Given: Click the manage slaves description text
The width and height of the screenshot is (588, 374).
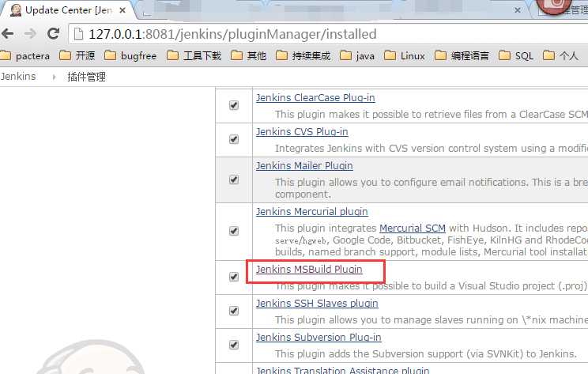Looking at the screenshot, I should pyautogui.click(x=432, y=320).
